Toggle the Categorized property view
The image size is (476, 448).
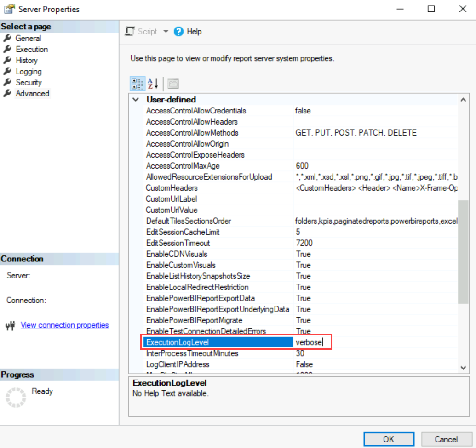pyautogui.click(x=137, y=83)
